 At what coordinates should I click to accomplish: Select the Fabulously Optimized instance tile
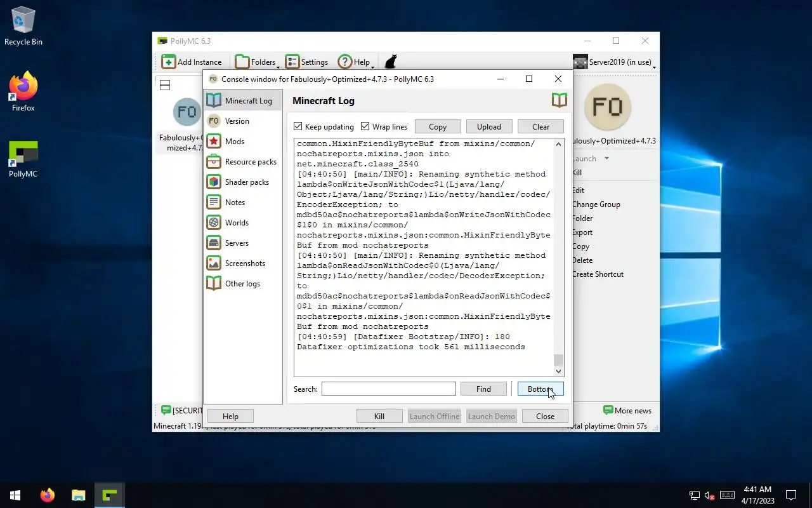(x=180, y=124)
